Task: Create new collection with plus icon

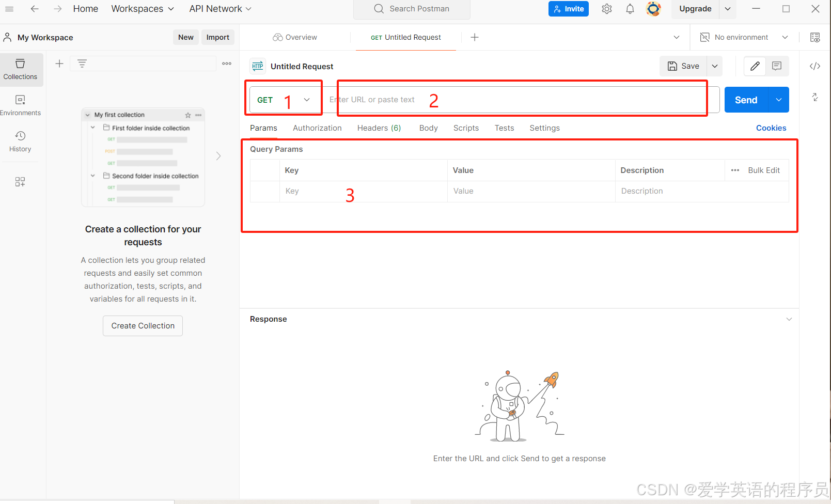Action: click(x=59, y=64)
